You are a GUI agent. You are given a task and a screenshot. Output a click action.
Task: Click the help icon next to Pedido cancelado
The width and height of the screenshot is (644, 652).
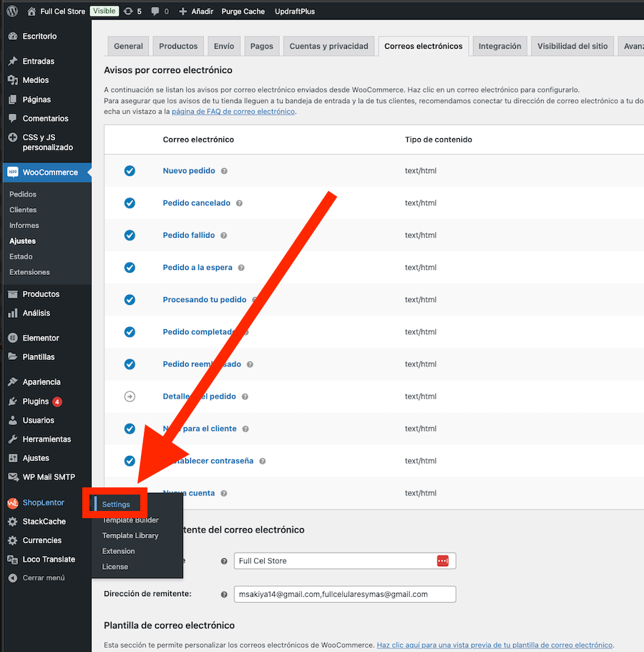coord(239,203)
